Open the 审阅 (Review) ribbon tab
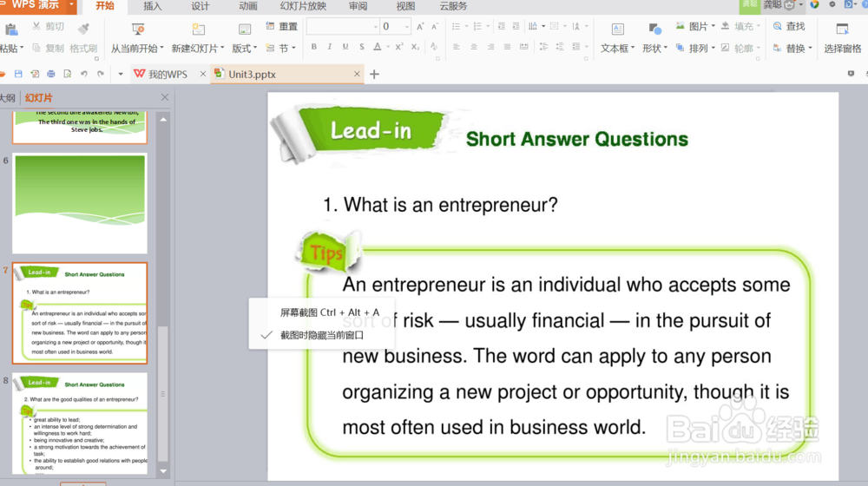The height and width of the screenshot is (486, 868). pos(358,6)
